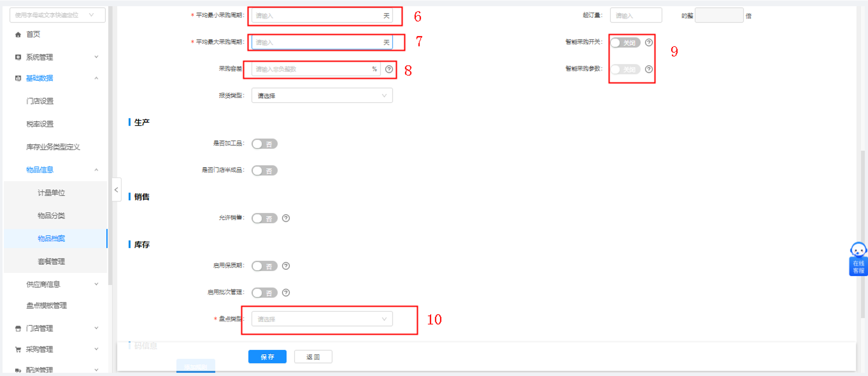This screenshot has height=376, width=868.
Task: Enable the 启用批次管理 switch
Action: (264, 292)
